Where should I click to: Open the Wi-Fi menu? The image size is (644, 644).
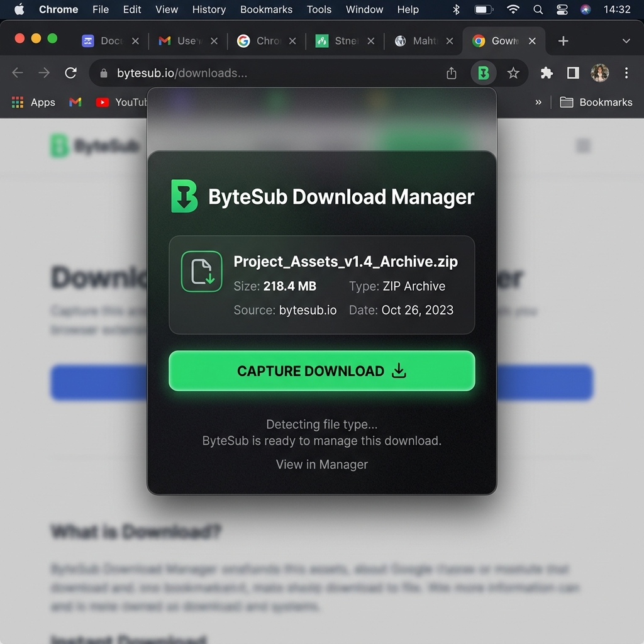click(513, 9)
